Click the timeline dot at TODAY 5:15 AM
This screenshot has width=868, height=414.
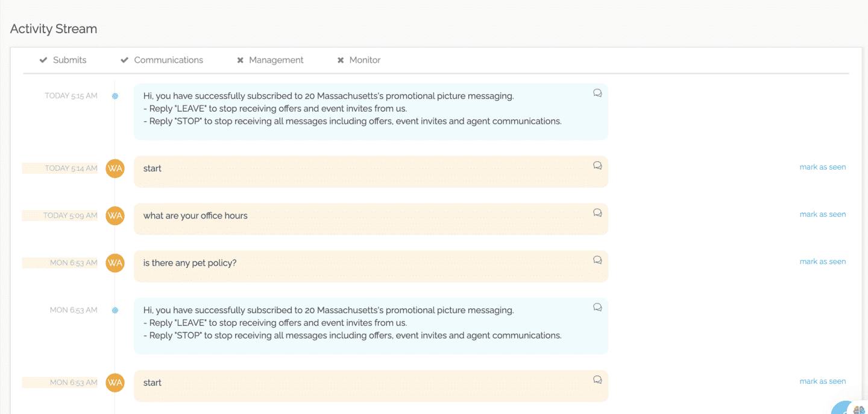coord(115,96)
